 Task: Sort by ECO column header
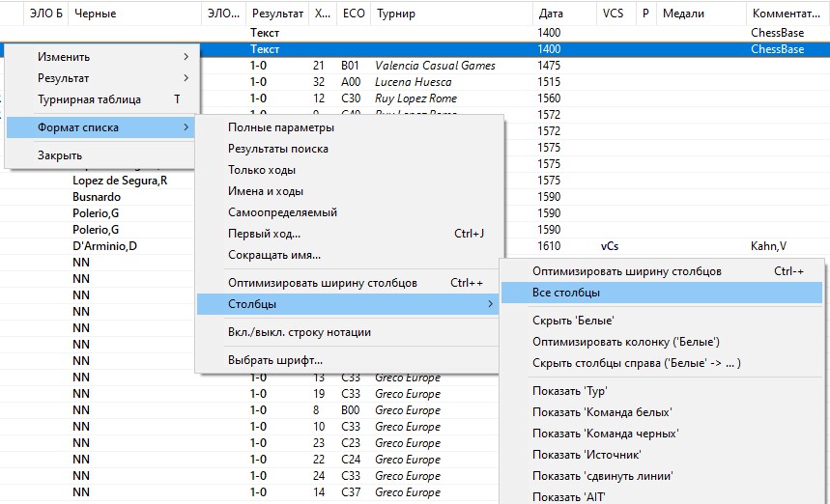(354, 14)
